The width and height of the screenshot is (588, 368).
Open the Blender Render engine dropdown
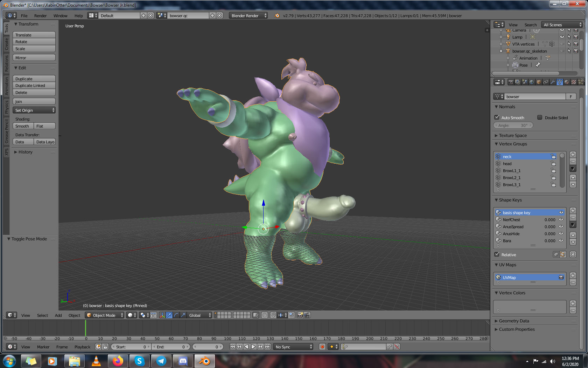[x=248, y=16]
